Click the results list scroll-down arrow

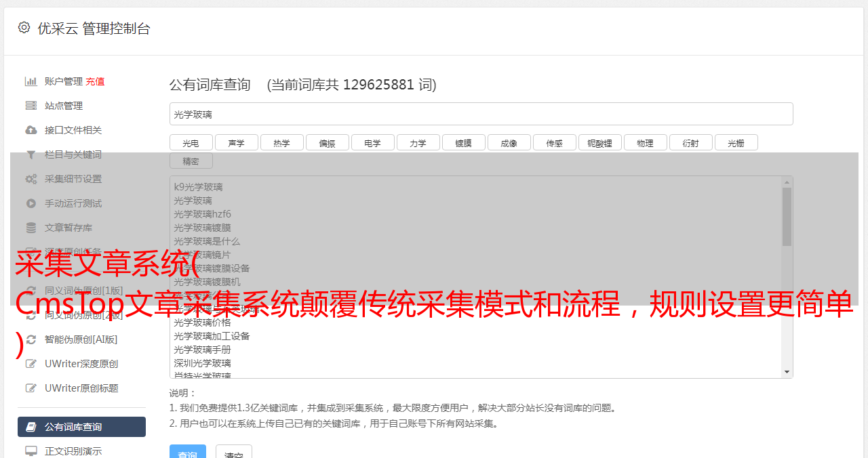click(x=787, y=372)
